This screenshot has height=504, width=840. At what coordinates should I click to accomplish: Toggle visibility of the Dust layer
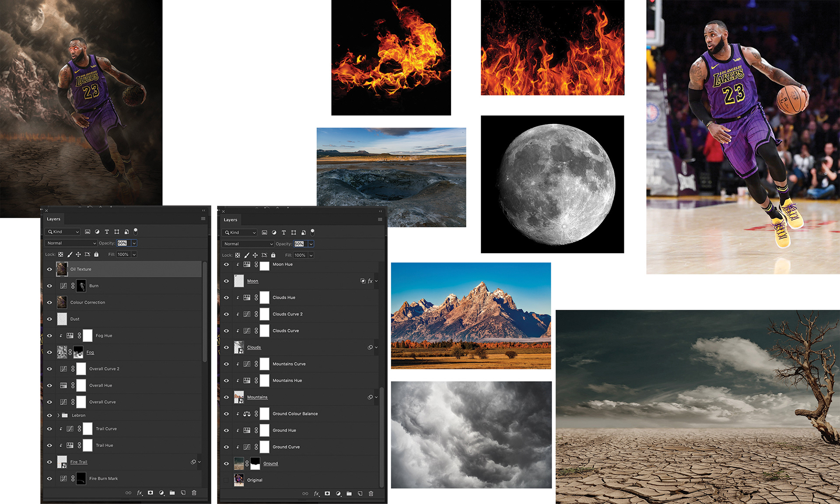point(49,319)
